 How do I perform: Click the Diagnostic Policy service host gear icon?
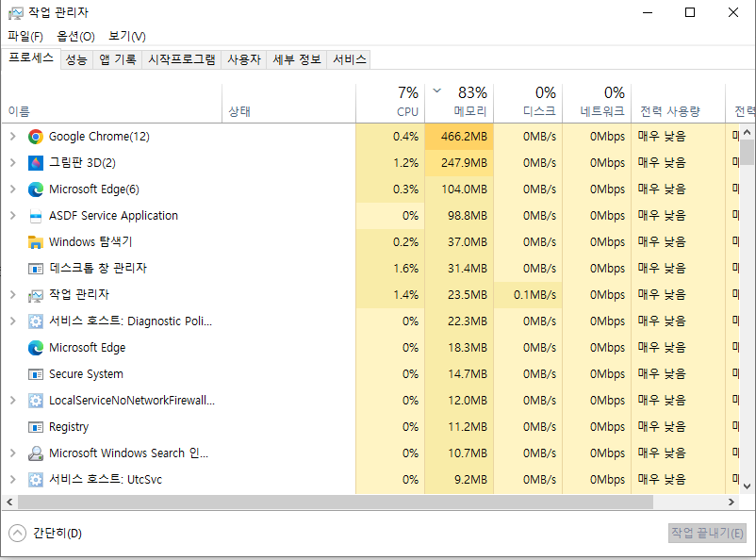pos(36,321)
